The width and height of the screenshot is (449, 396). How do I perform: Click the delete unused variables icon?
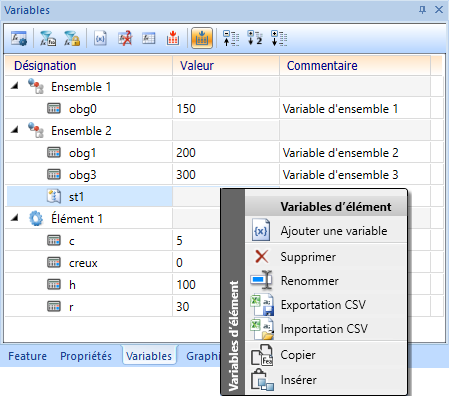125,38
